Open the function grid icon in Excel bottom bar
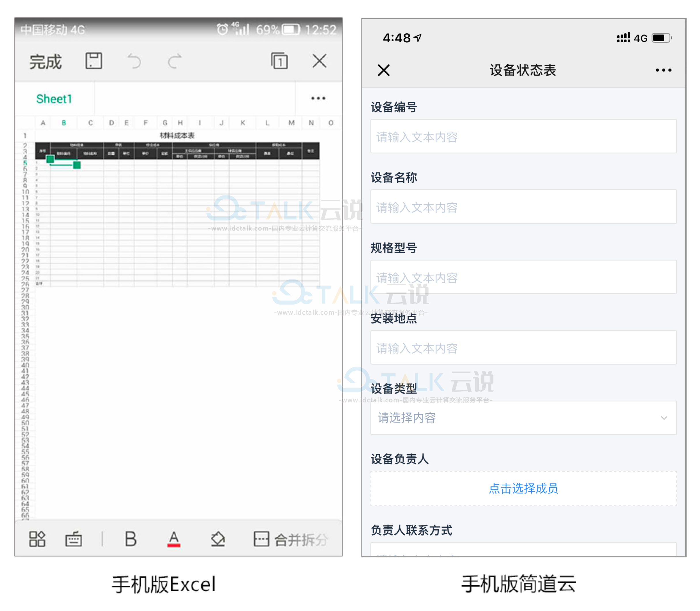This screenshot has width=700, height=611. coord(37,539)
